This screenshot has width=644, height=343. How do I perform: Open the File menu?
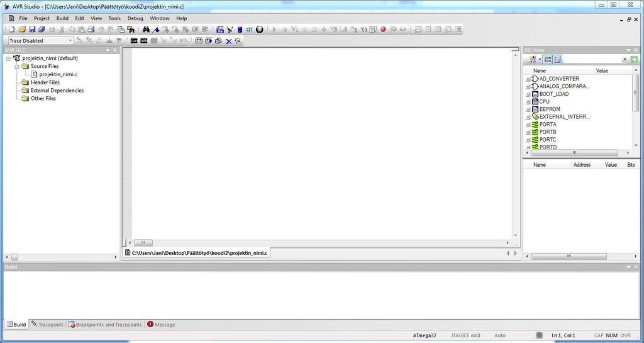point(23,18)
